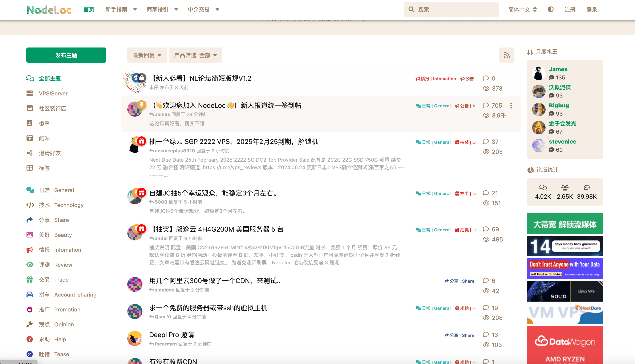
Task: Toggle dark mode with half-circle icon
Action: [x=550, y=9]
